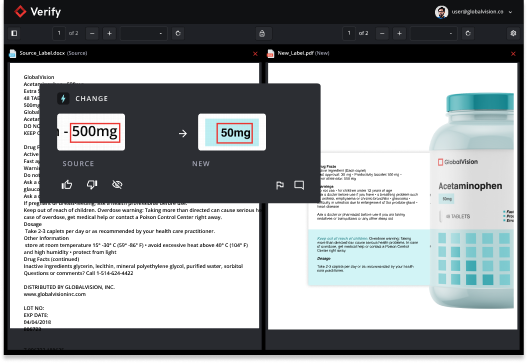This screenshot has width=528, height=363.
Task: Click the Verify logo icon
Action: 21,11
